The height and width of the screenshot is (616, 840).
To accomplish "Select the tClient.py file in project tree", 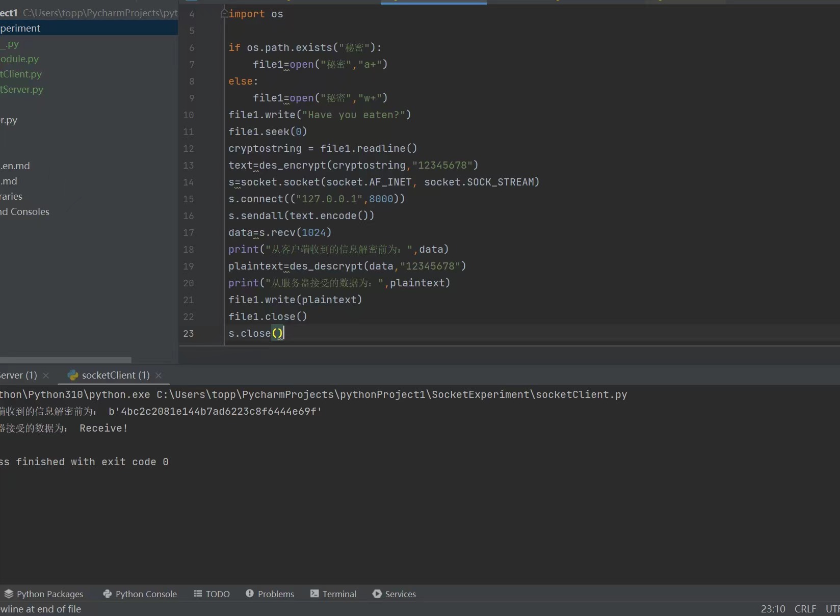I will tap(21, 74).
